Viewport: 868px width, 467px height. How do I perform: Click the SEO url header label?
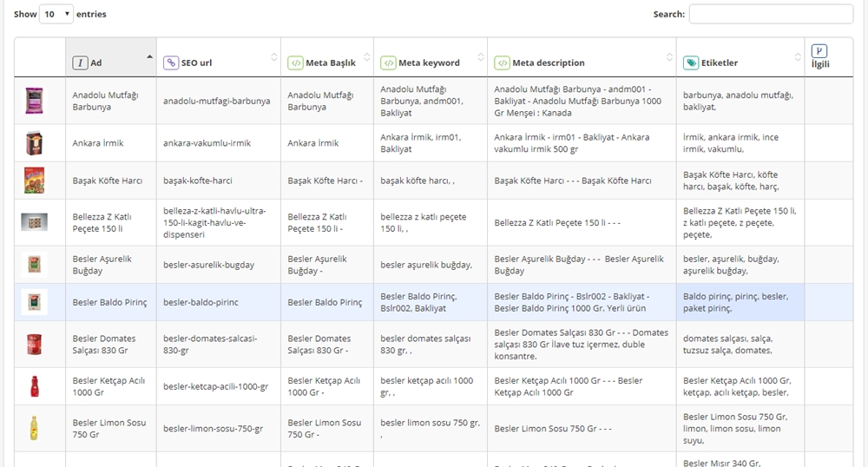(196, 62)
